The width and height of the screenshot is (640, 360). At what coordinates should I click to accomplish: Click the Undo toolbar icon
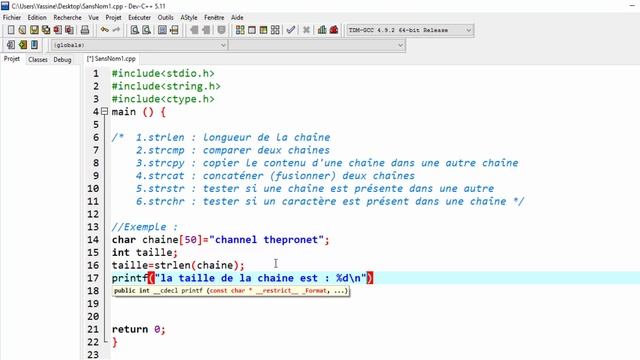(x=105, y=30)
